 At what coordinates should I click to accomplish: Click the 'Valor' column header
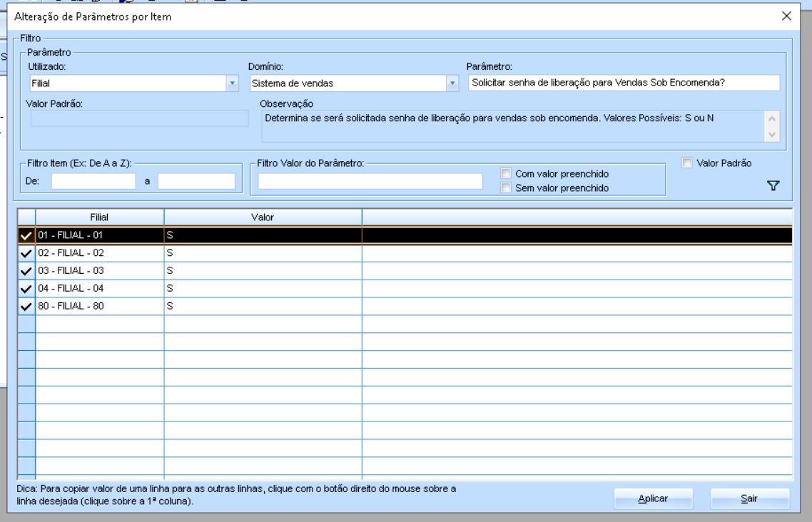[262, 215]
